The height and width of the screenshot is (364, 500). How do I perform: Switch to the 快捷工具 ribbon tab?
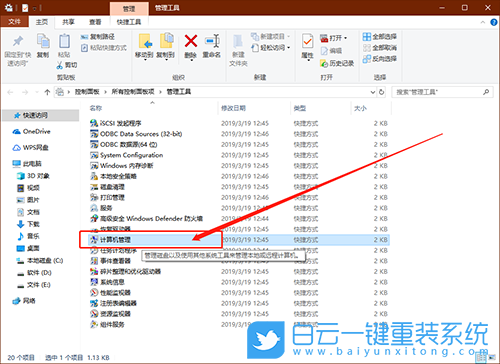129,22
